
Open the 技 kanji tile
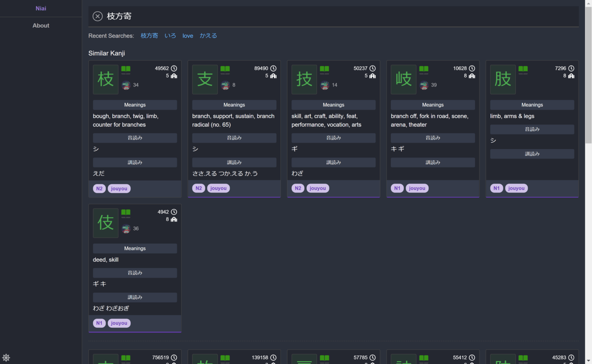pos(304,79)
